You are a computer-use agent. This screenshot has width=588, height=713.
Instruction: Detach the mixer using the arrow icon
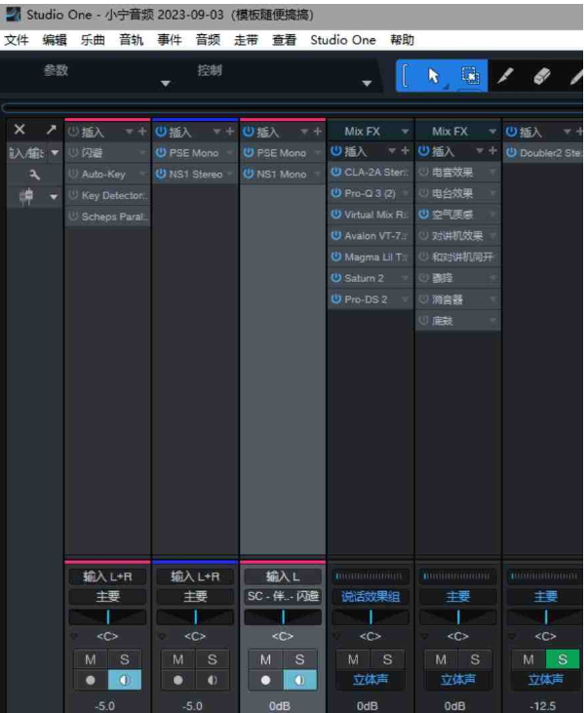[x=51, y=130]
